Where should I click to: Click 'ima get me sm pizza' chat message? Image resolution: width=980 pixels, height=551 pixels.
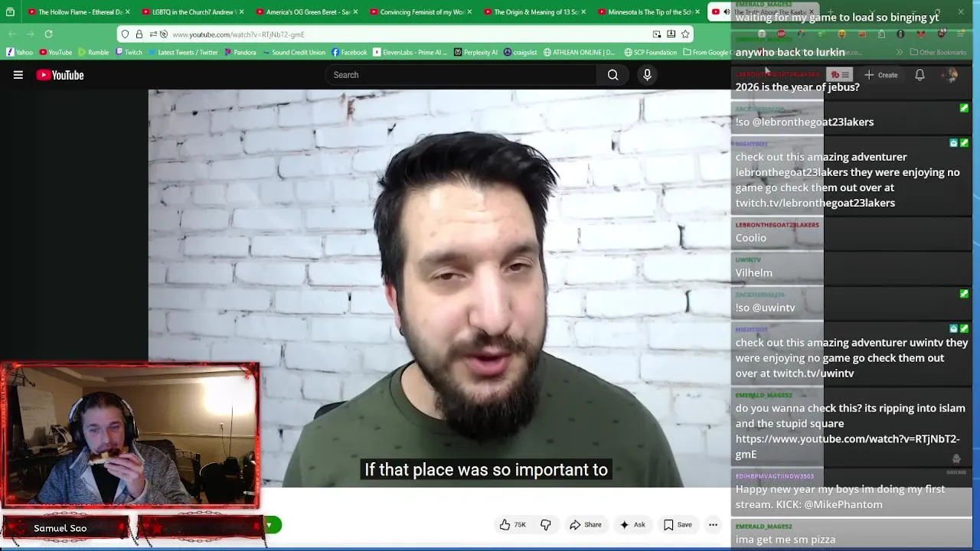[x=785, y=540]
